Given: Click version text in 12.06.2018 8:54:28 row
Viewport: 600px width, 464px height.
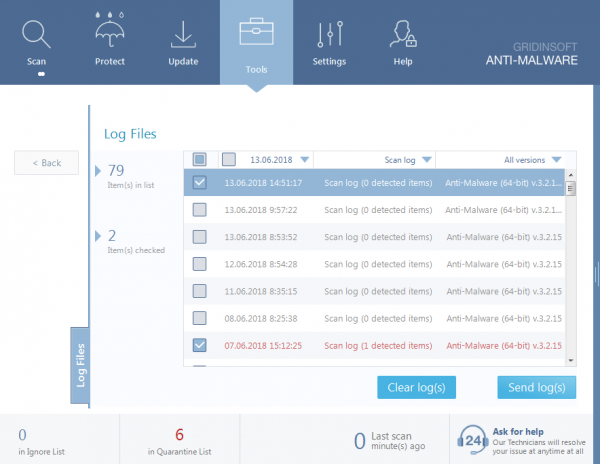Looking at the screenshot, I should pyautogui.click(x=504, y=264).
